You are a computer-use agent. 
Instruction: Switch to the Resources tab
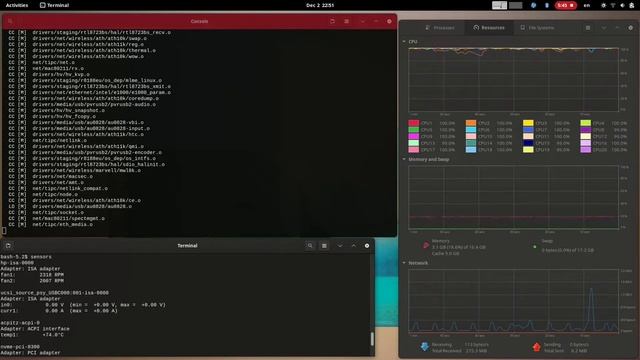click(x=489, y=28)
